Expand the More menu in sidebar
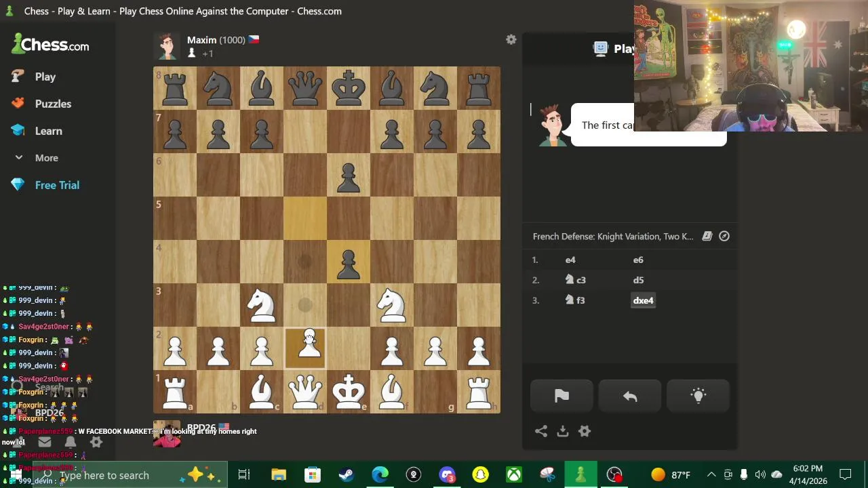Viewport: 868px width, 488px height. (x=35, y=158)
